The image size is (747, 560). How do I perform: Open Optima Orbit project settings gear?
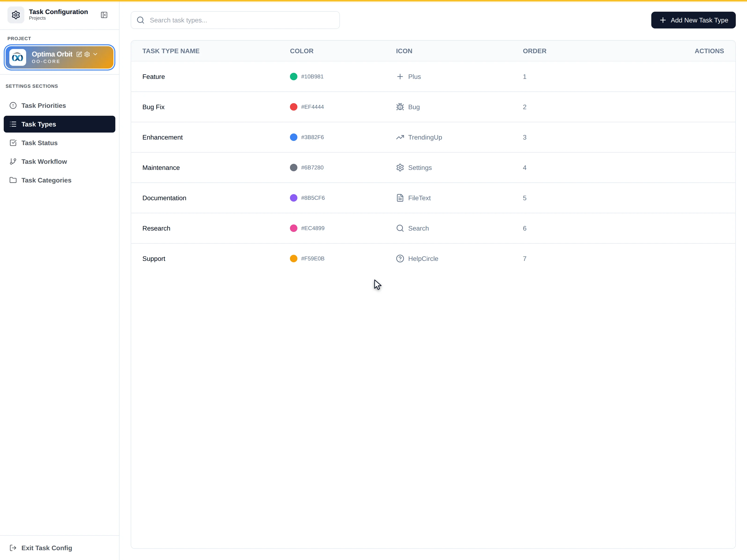coord(87,54)
